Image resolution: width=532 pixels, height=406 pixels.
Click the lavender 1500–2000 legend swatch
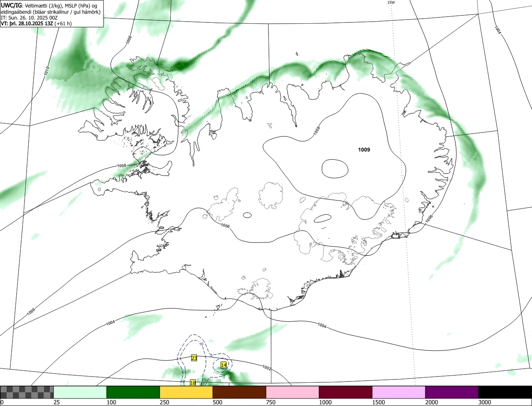point(399,392)
